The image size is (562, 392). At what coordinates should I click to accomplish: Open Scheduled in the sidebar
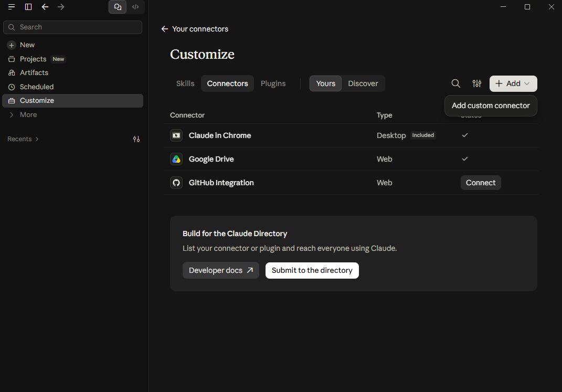pos(73,87)
